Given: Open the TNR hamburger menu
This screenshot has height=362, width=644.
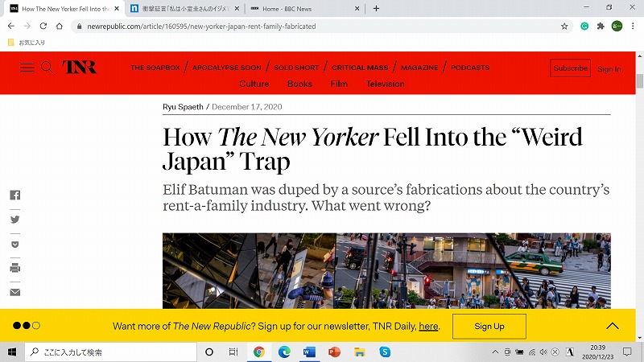Looking at the screenshot, I should pyautogui.click(x=27, y=68).
